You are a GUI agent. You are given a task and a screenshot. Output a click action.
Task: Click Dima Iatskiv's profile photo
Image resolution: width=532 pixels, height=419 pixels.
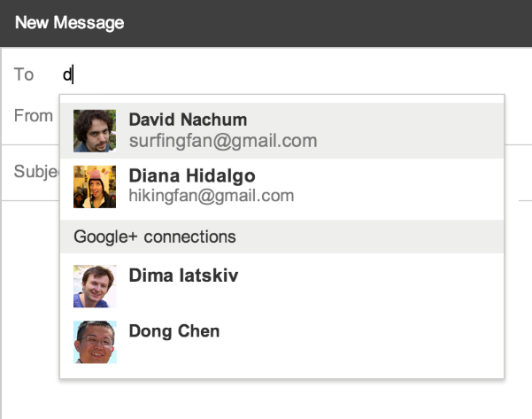95,286
